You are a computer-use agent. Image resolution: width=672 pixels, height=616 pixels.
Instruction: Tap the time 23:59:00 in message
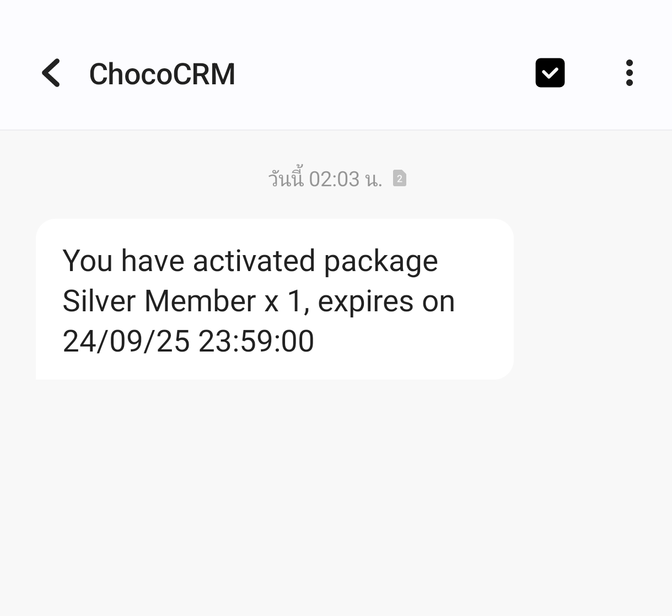256,341
